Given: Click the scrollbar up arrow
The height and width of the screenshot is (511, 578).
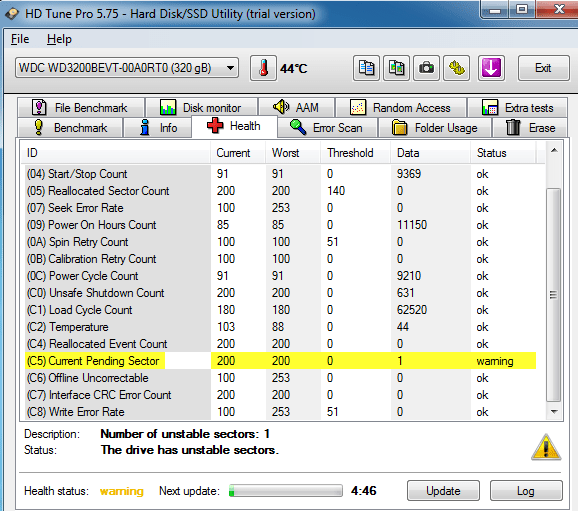Looking at the screenshot, I should pos(554,150).
